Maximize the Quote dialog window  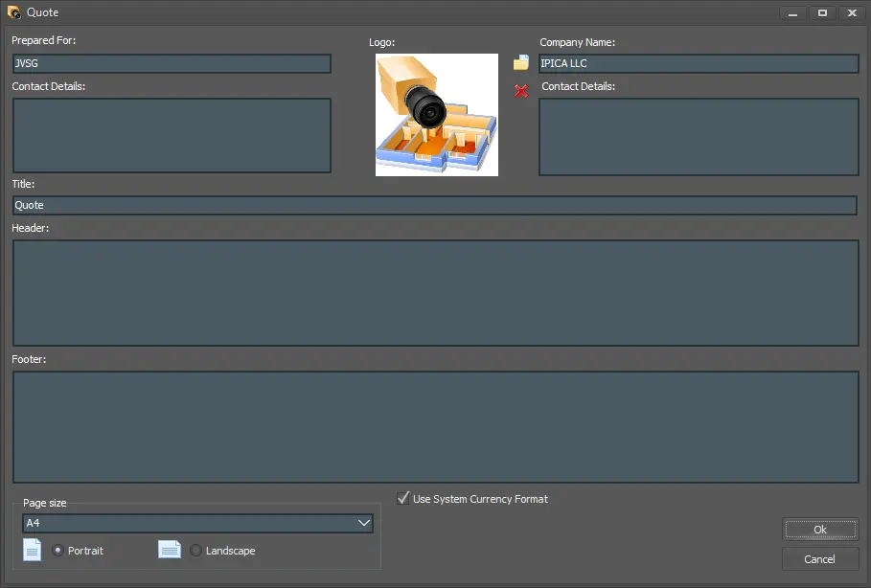click(821, 12)
